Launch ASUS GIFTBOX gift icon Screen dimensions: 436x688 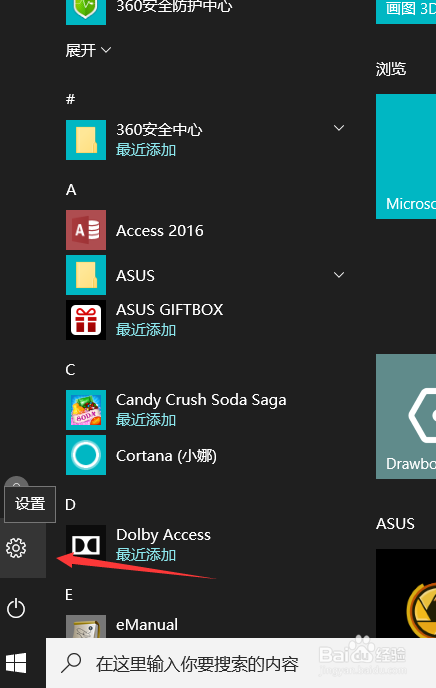point(86,320)
